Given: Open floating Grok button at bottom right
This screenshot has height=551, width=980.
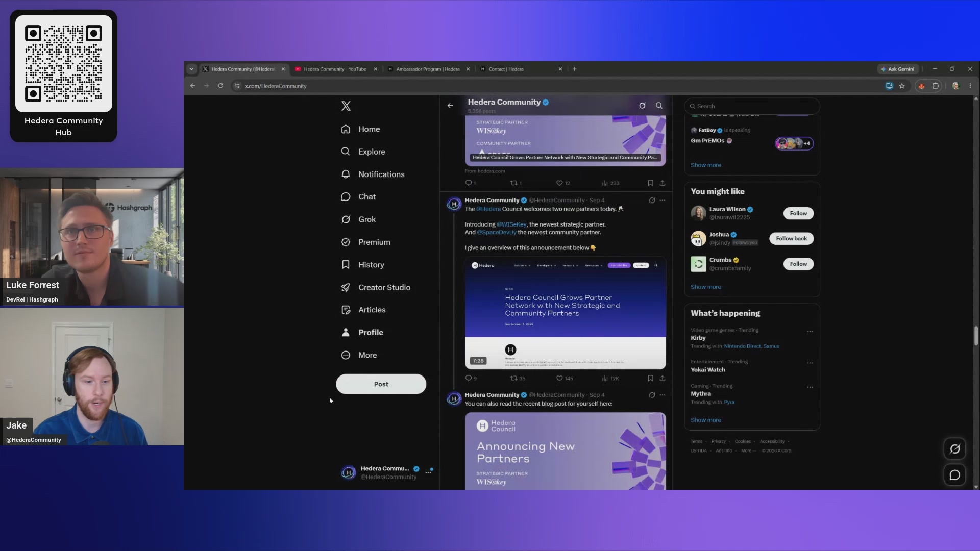Looking at the screenshot, I should 954,448.
